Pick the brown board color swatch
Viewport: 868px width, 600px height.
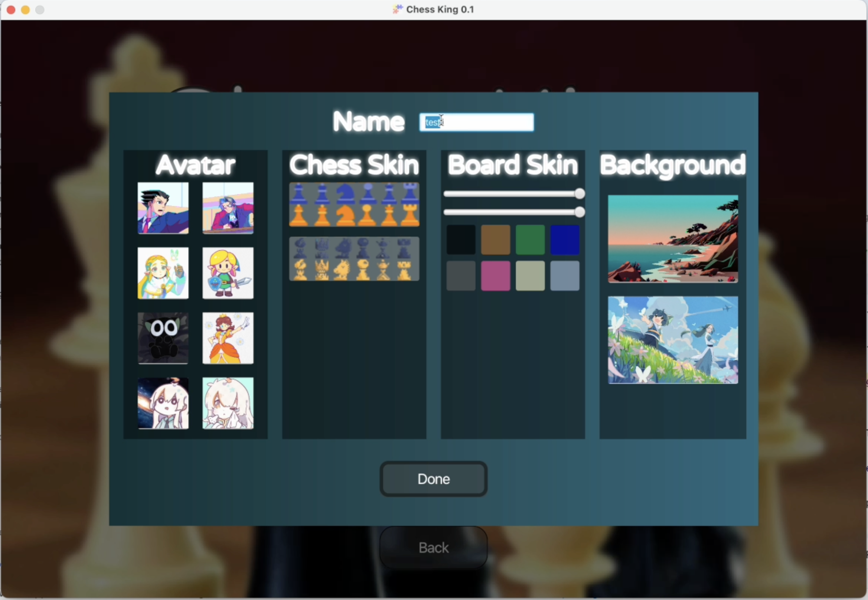[x=496, y=240]
